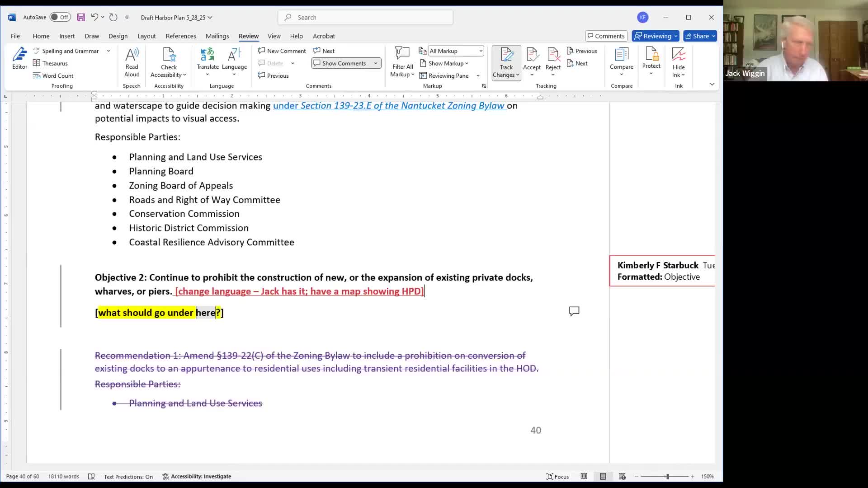This screenshot has width=868, height=488.
Task: Click the Read Aloud icon
Action: (132, 56)
